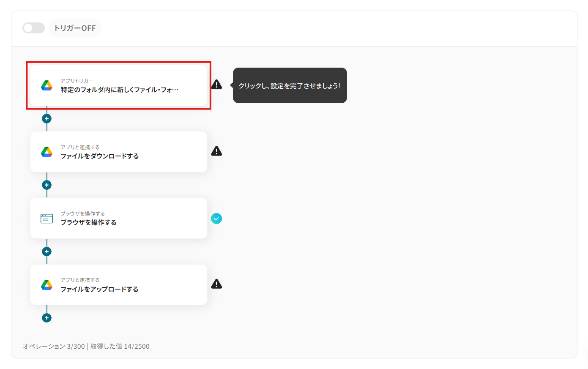Open the ファイルをダウンロードする step

click(x=119, y=152)
